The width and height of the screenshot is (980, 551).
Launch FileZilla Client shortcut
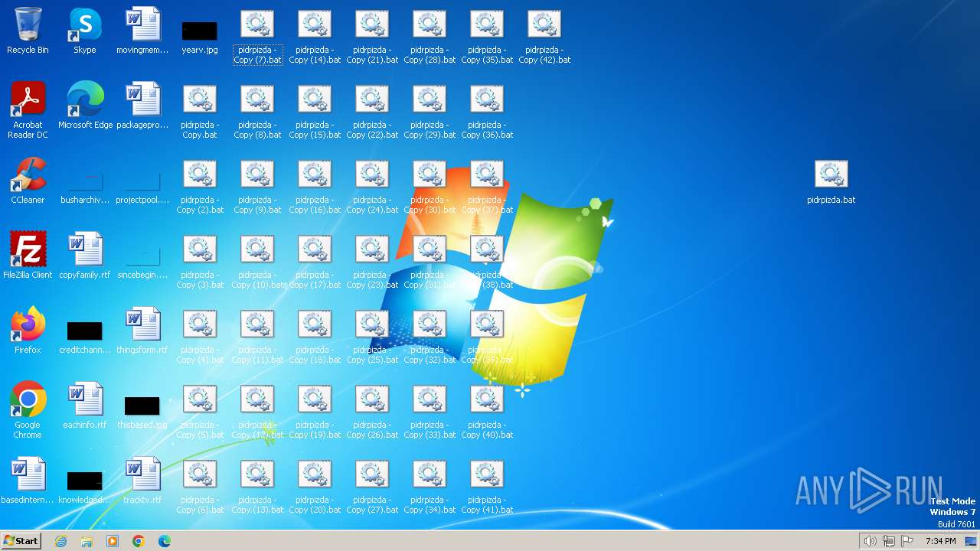point(28,256)
